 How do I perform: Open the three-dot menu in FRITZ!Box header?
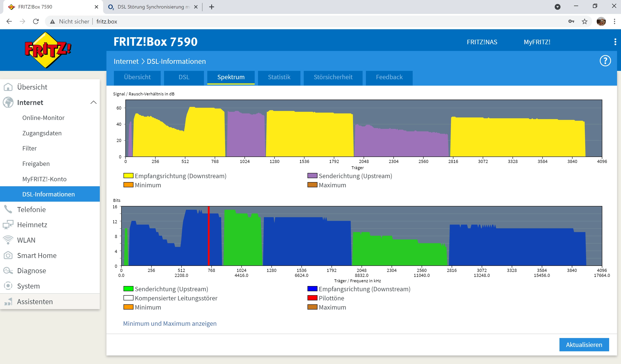pyautogui.click(x=615, y=42)
